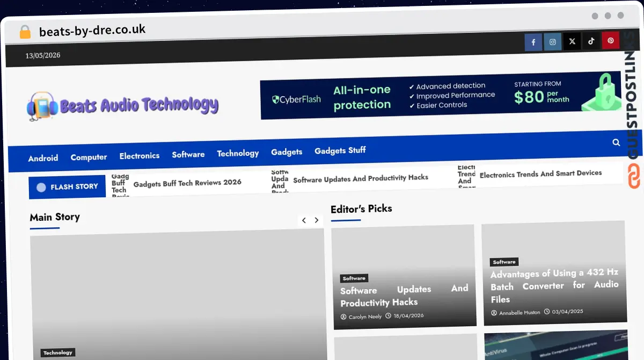Open the Electronics menu item

pos(140,156)
